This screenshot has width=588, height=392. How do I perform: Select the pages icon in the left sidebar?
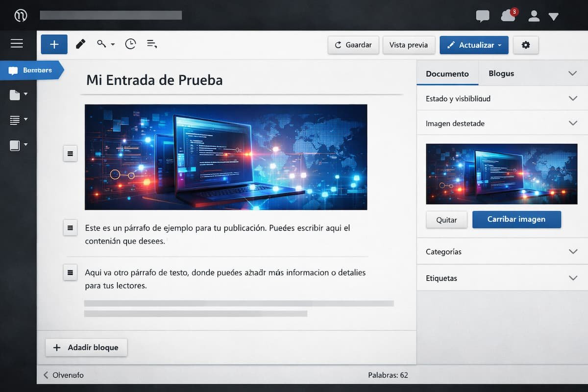[15, 94]
